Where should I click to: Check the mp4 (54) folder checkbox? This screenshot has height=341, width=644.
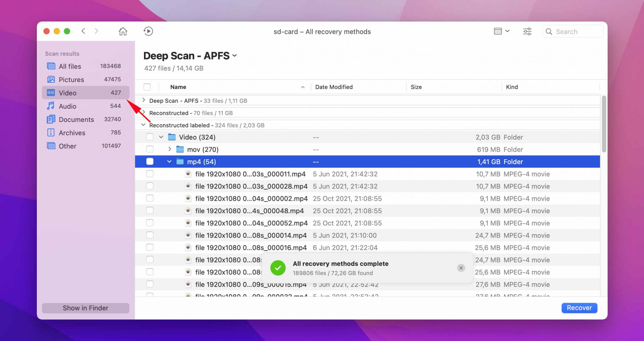point(150,162)
